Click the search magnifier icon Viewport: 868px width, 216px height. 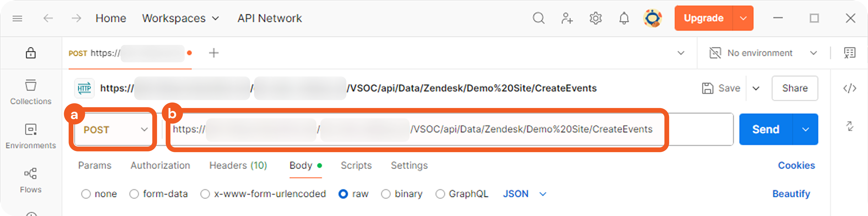(x=539, y=18)
